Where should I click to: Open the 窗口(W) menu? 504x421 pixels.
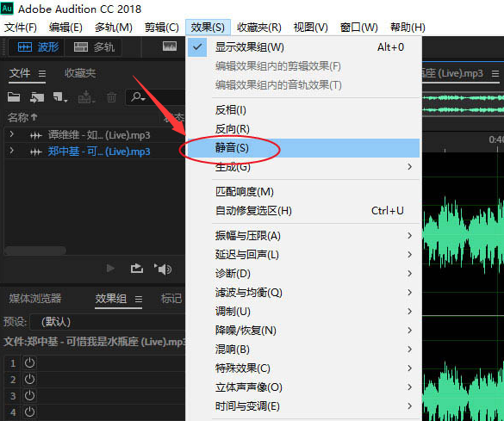point(358,28)
